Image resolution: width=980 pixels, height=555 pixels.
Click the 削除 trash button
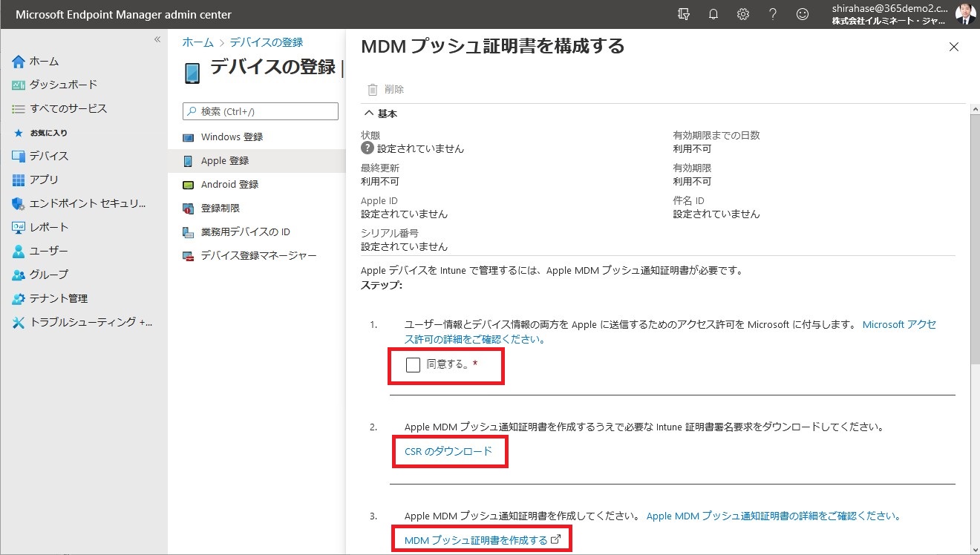[386, 89]
